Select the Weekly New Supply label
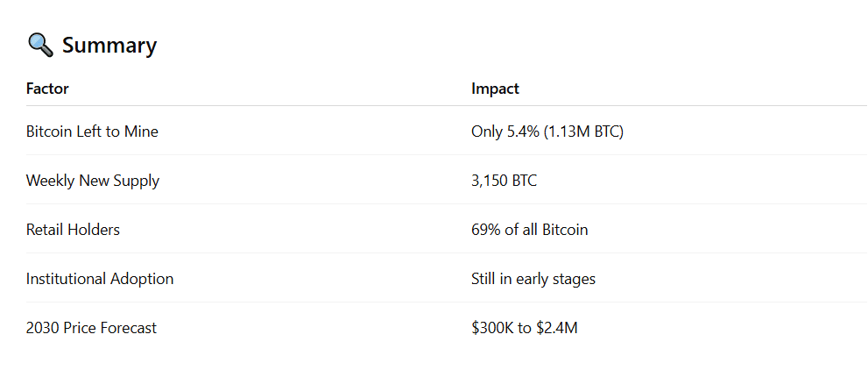This screenshot has width=868, height=370. tap(93, 181)
